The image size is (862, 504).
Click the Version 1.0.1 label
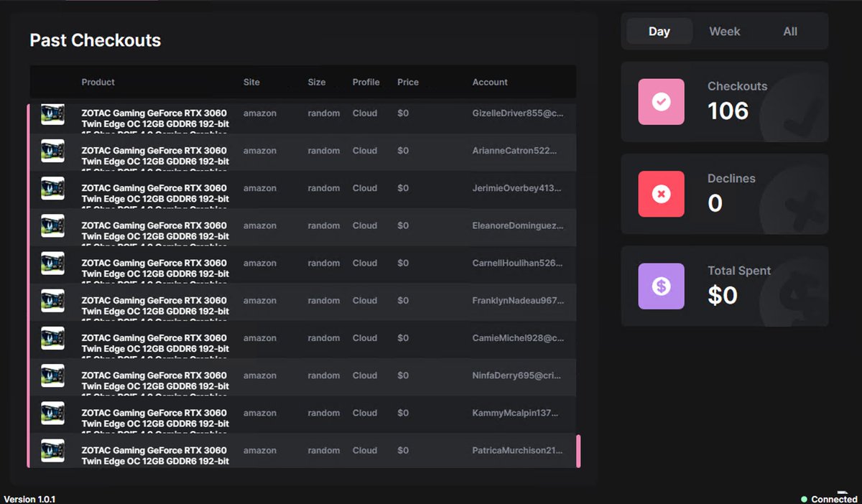pos(29,499)
